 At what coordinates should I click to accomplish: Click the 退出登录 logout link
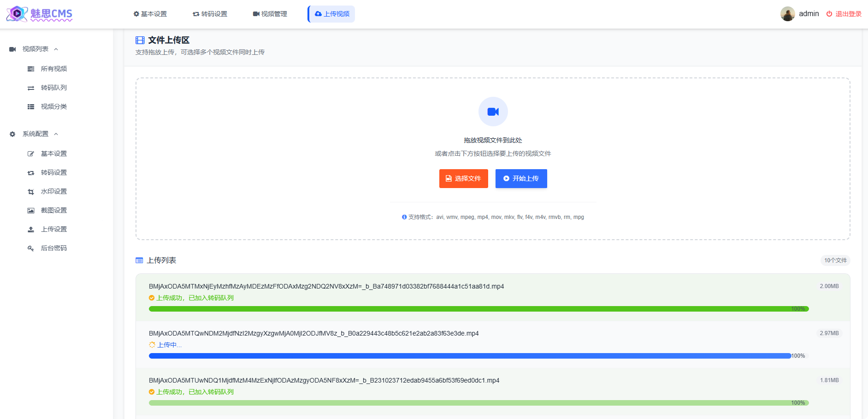[844, 14]
